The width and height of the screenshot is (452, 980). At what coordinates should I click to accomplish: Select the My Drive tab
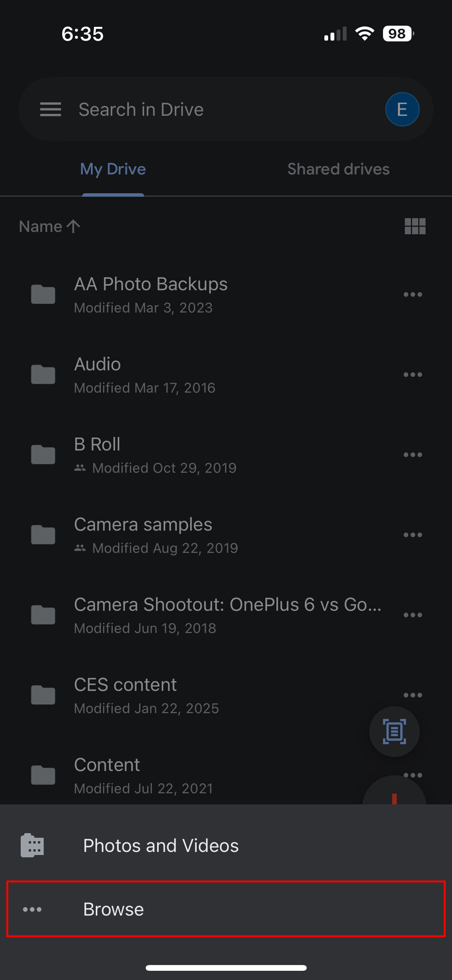113,169
